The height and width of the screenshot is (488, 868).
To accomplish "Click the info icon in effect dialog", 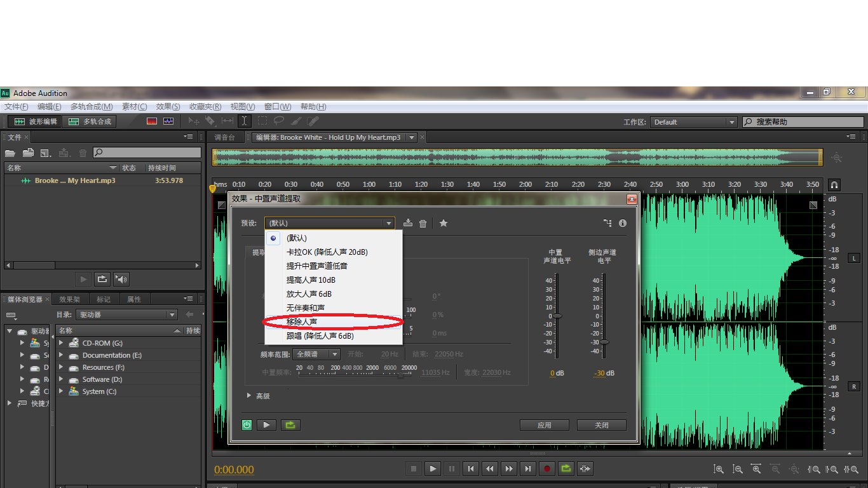I will pos(623,223).
